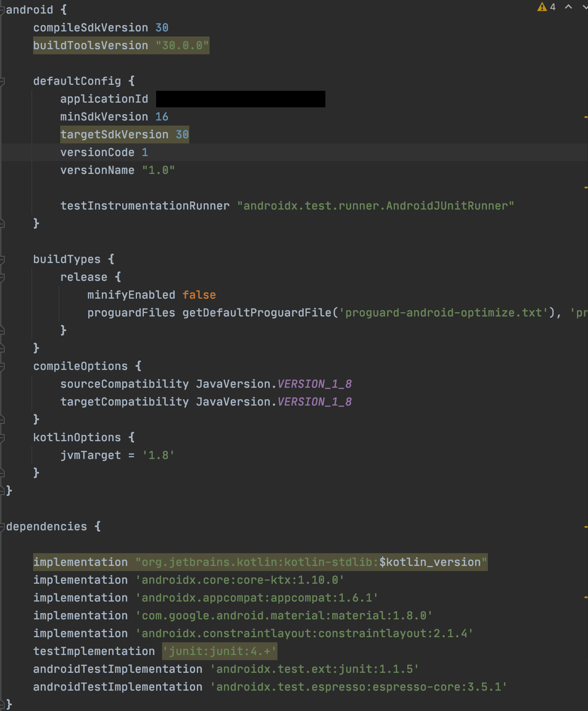Collapse the compileOptions block fold marker

tap(2, 367)
